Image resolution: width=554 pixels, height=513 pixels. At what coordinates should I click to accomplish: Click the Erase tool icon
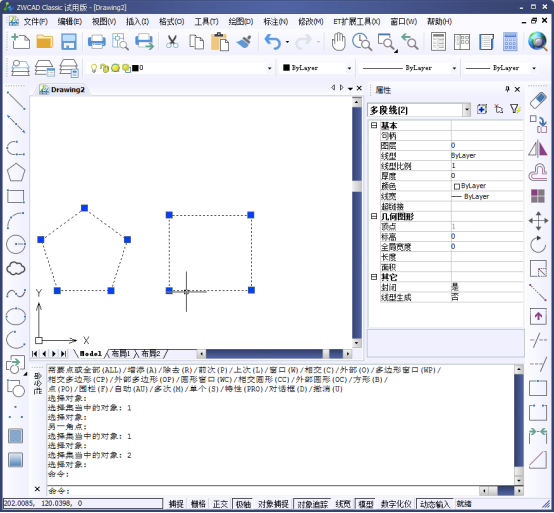pyautogui.click(x=538, y=101)
